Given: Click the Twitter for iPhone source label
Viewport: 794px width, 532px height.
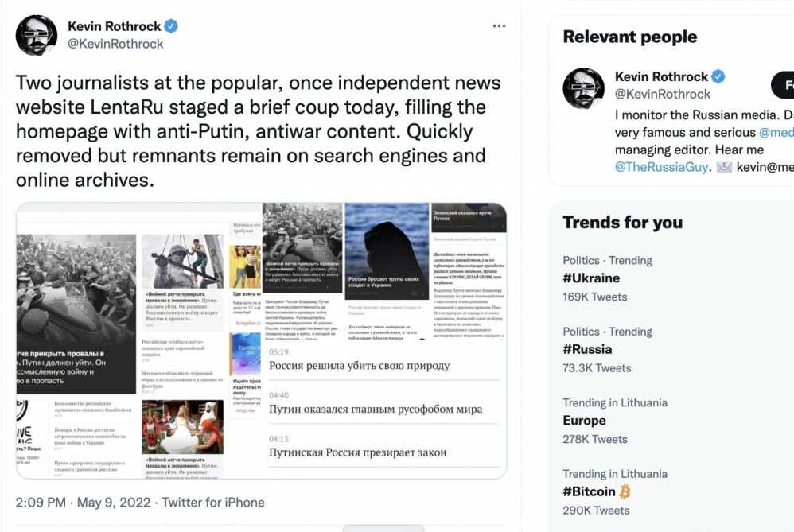Looking at the screenshot, I should tap(213, 503).
